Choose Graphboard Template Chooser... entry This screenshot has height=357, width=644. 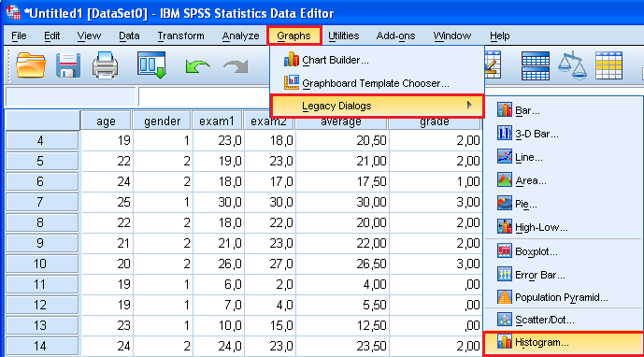[x=377, y=83]
